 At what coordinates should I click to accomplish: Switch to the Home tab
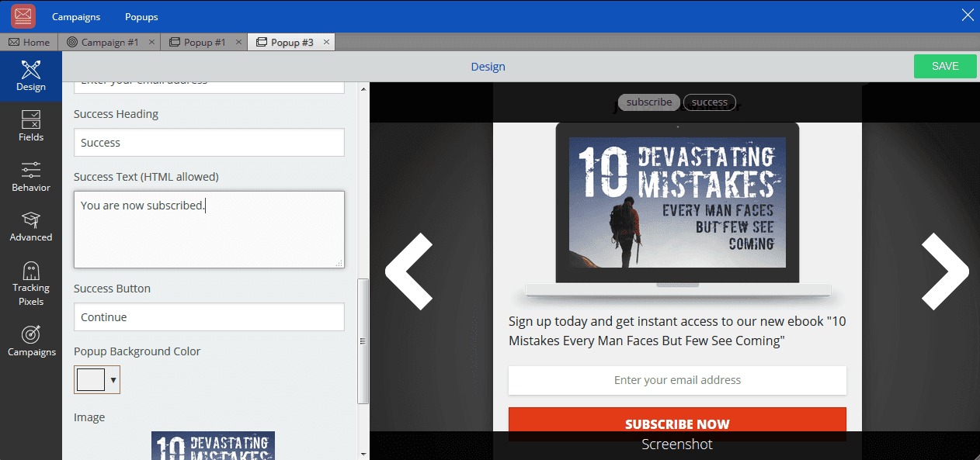pyautogui.click(x=30, y=42)
